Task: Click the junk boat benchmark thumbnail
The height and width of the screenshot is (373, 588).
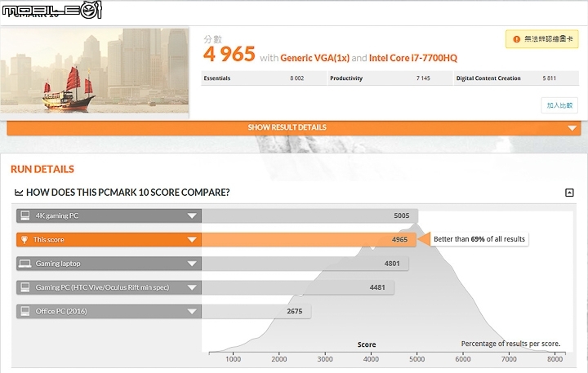Action: coord(95,71)
